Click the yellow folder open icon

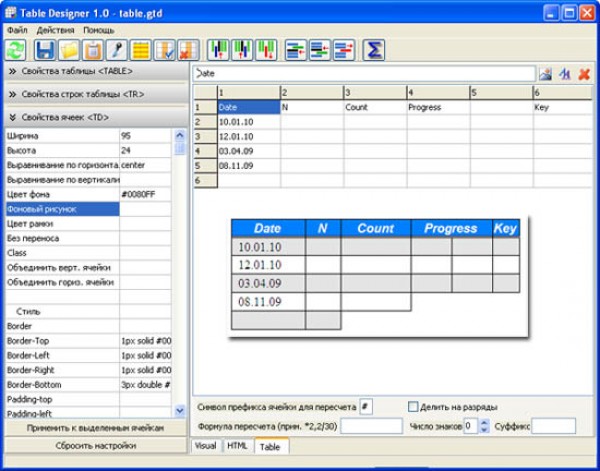(68, 49)
